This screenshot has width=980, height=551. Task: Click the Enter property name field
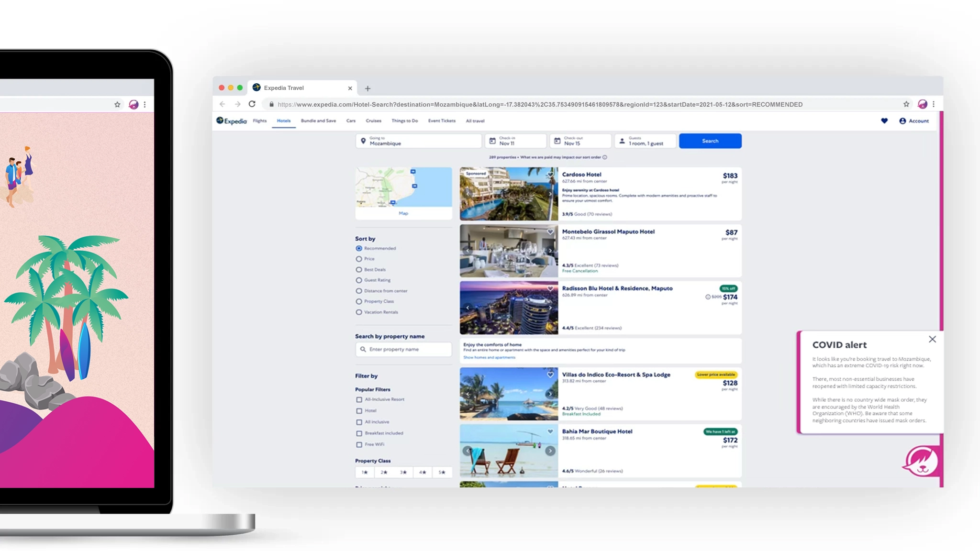pos(403,350)
